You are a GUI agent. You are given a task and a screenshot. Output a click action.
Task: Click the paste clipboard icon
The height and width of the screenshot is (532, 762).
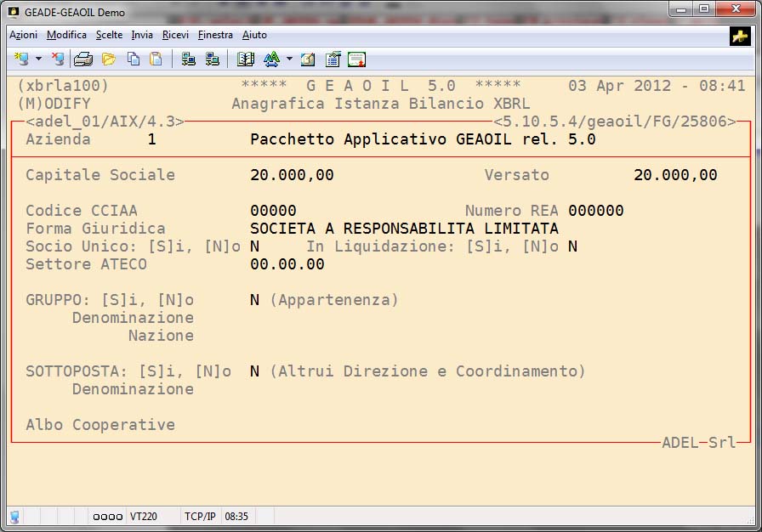pyautogui.click(x=156, y=59)
